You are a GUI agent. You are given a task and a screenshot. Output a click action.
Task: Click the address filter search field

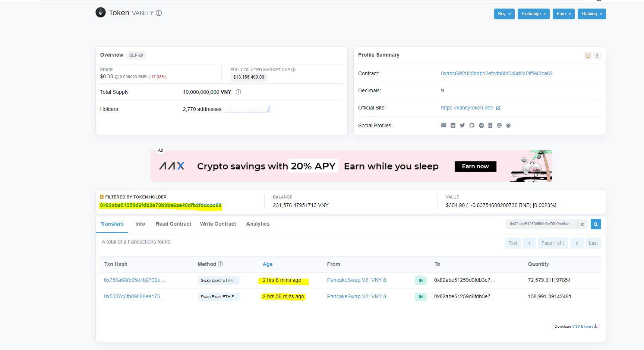[542, 224]
